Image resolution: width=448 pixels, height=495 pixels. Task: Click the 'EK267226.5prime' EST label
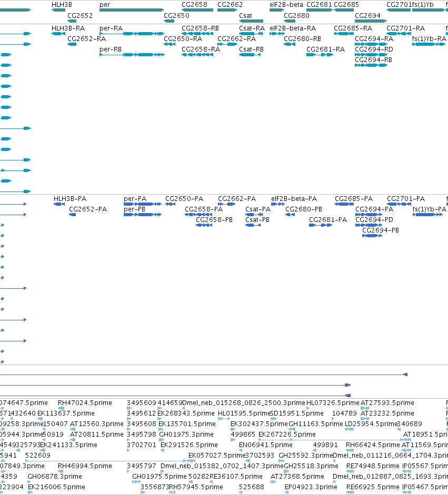point(287,435)
